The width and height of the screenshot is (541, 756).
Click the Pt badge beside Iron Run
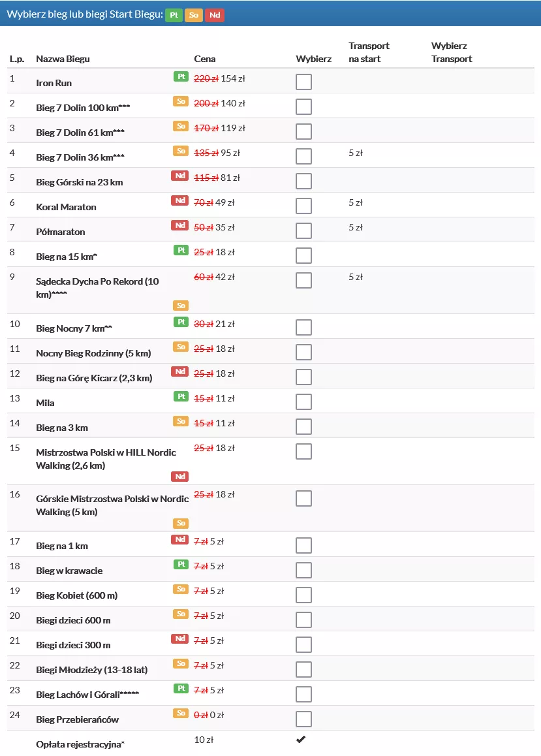pyautogui.click(x=181, y=76)
